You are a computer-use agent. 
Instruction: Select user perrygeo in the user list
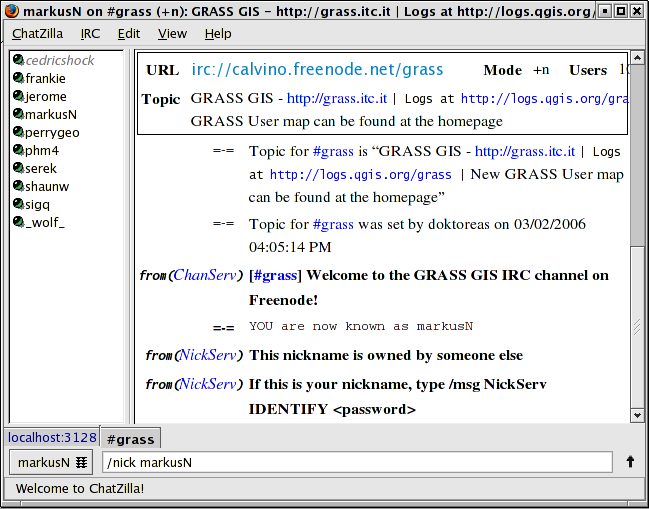pos(52,132)
